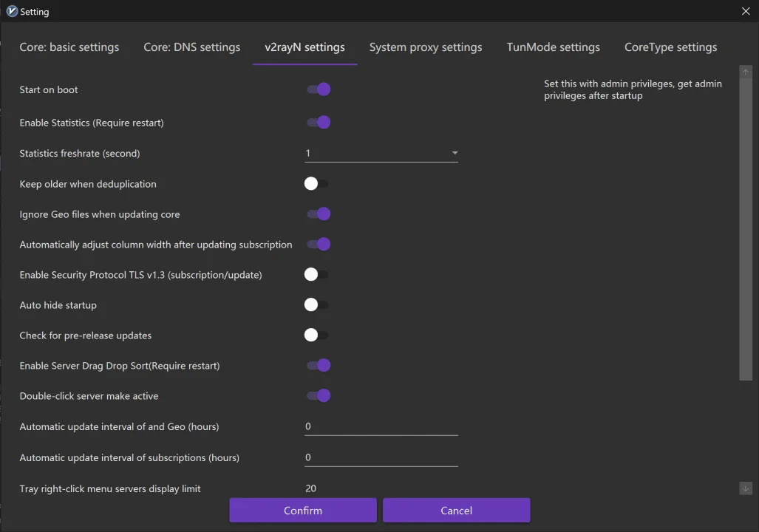Click the vertical scrollbar thumb

tap(746, 229)
